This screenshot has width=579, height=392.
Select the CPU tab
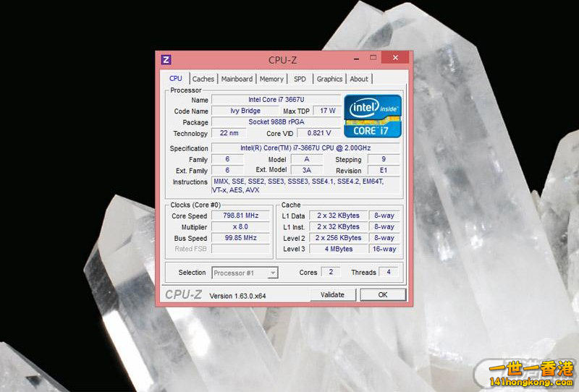point(176,79)
